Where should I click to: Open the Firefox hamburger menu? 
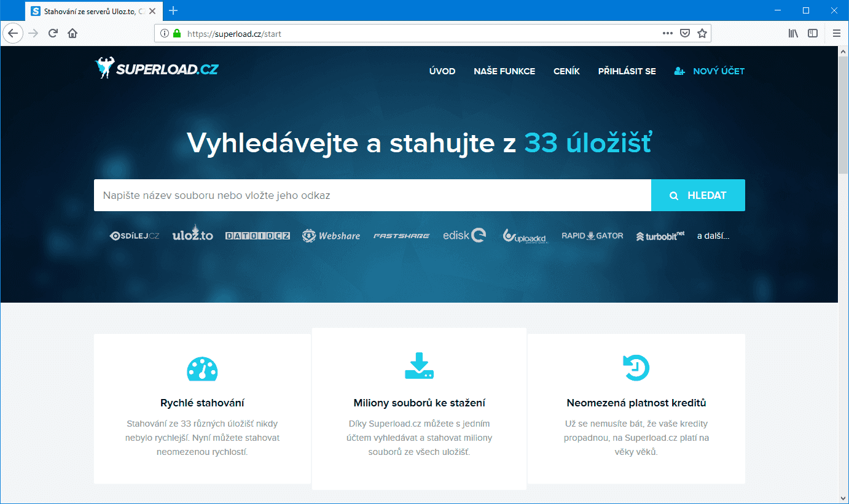pyautogui.click(x=836, y=33)
